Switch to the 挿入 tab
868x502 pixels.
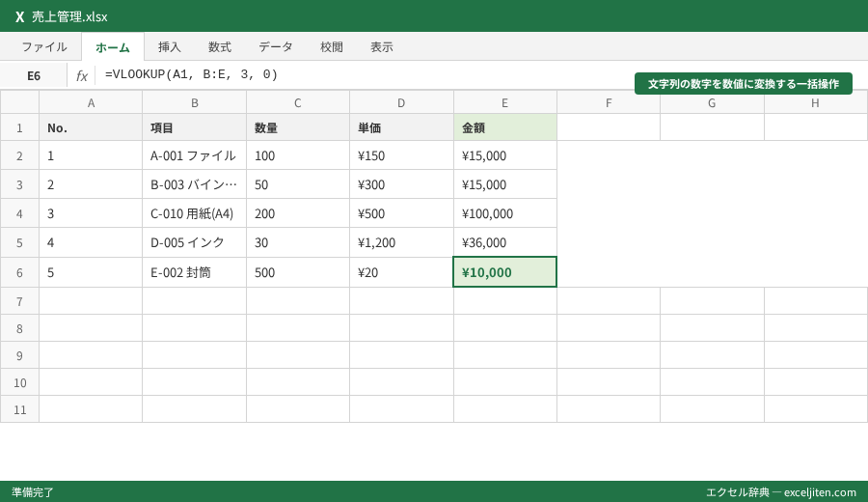(x=170, y=47)
